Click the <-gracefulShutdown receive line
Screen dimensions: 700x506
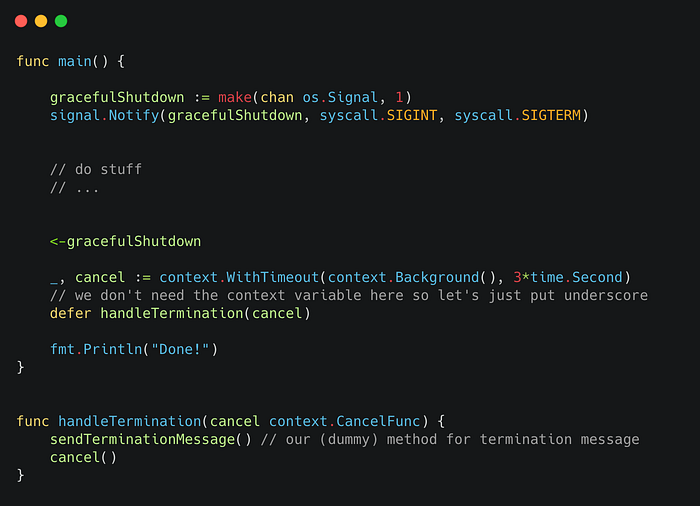[125, 241]
